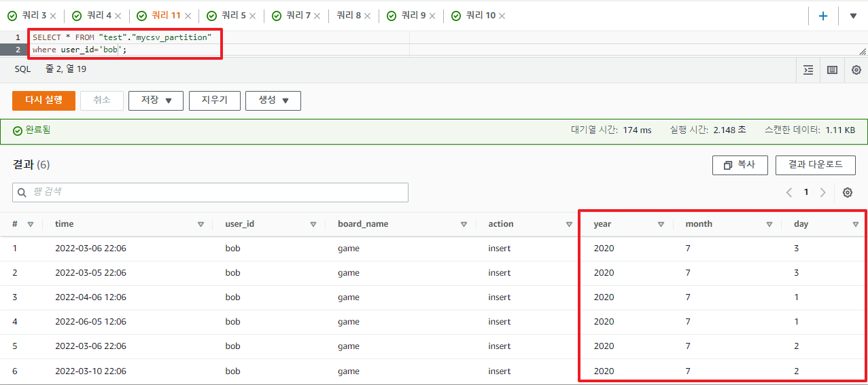Sort by the year column arrow
868x385 pixels.
pos(661,224)
